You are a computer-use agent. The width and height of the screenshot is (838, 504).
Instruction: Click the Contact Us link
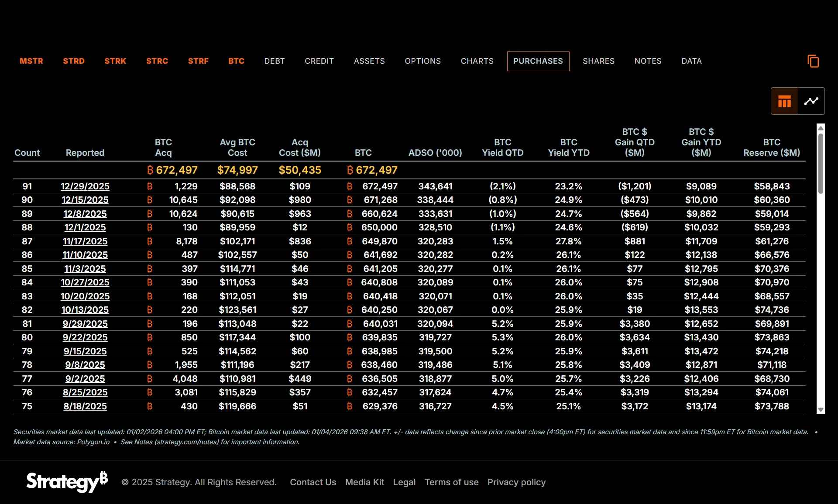313,482
